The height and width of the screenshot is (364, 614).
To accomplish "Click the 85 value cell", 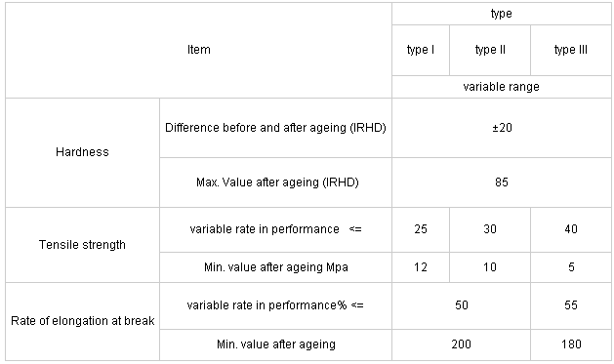I will tap(502, 182).
